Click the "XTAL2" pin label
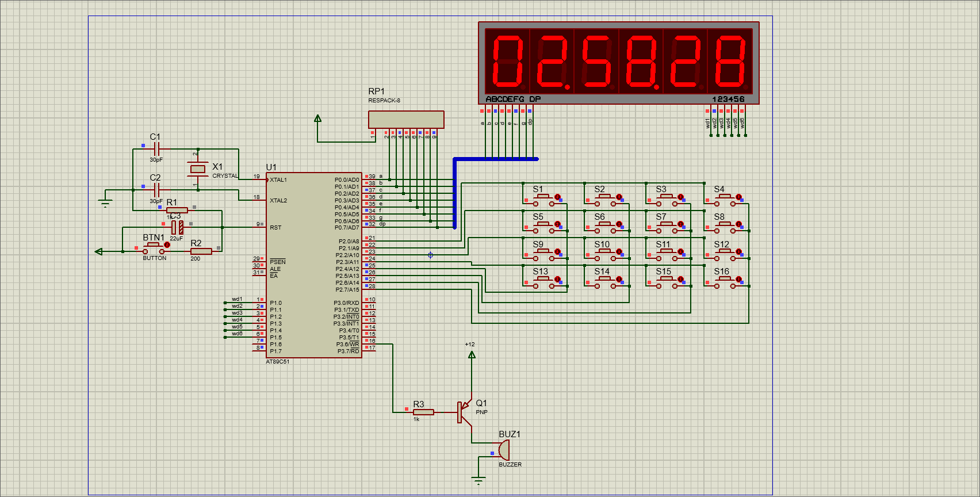 [278, 201]
